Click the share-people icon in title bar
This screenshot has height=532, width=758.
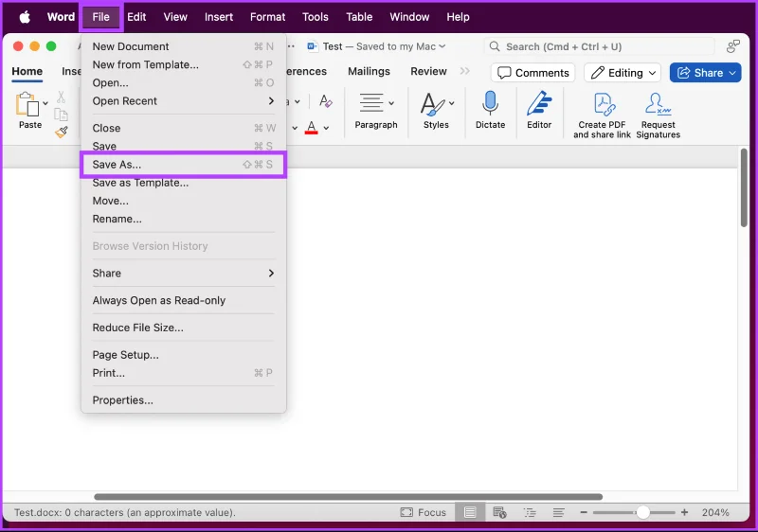[x=733, y=46]
